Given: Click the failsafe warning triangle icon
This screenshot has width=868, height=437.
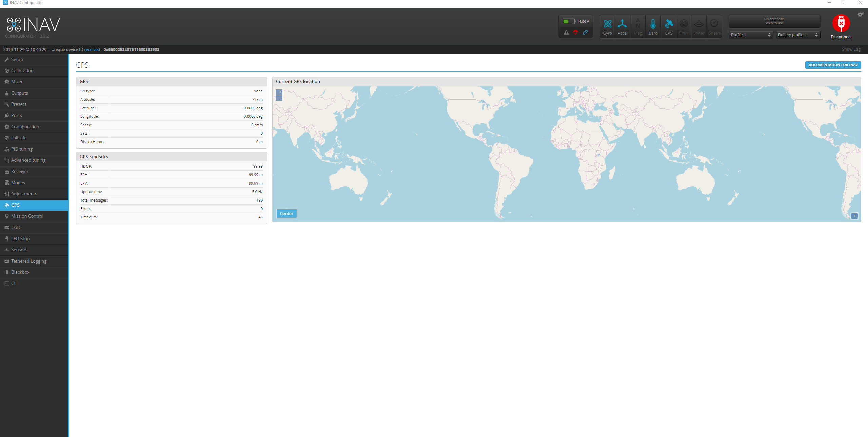Looking at the screenshot, I should coord(566,33).
